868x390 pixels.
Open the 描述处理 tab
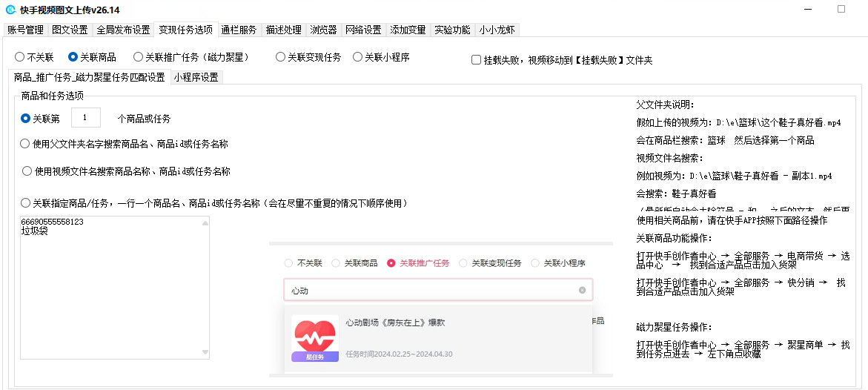coord(283,30)
